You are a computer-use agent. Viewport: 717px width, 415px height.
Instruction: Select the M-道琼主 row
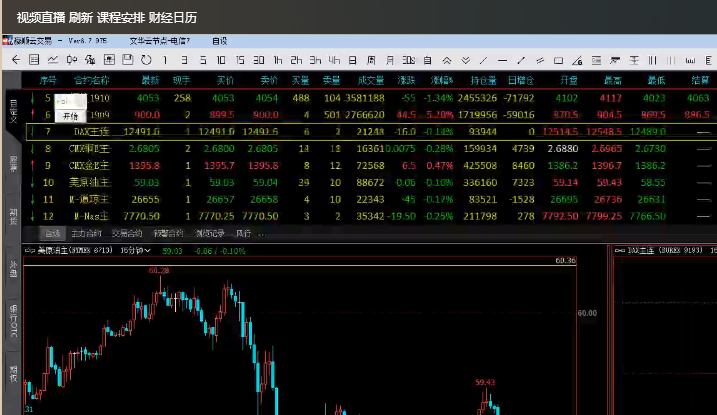coord(369,199)
